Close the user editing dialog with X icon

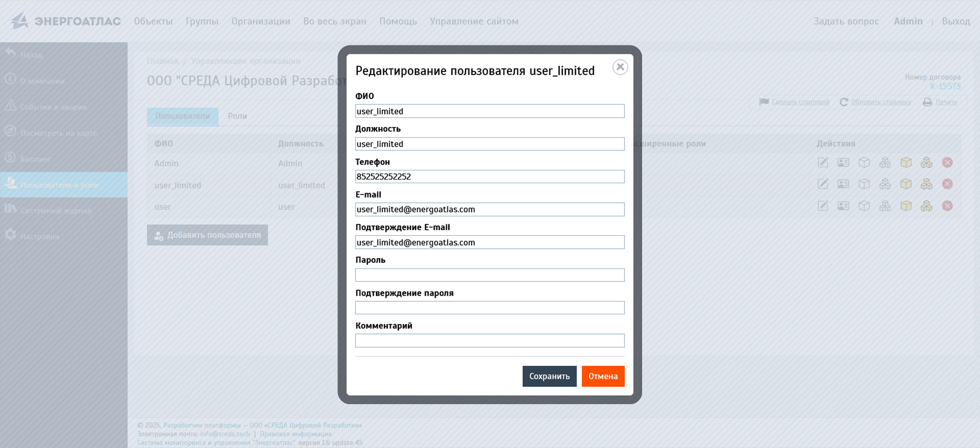[620, 67]
